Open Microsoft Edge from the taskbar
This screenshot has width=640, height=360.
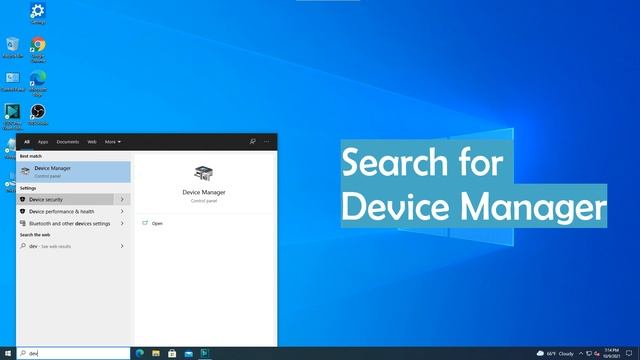pos(140,353)
